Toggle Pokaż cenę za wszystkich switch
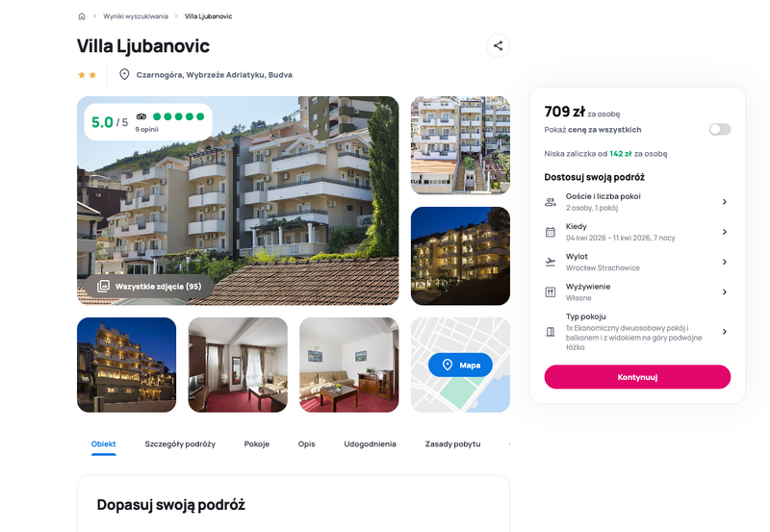Image resolution: width=770 pixels, height=532 pixels. click(x=720, y=129)
